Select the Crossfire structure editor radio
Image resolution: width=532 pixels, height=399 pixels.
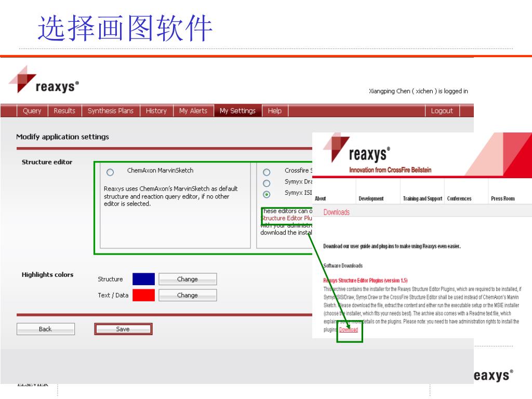(x=267, y=172)
